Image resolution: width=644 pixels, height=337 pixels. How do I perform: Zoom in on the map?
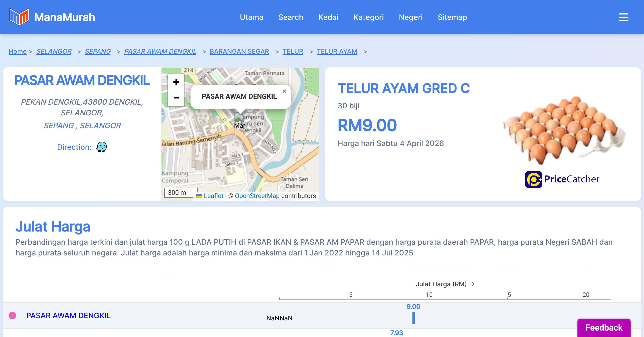[176, 82]
